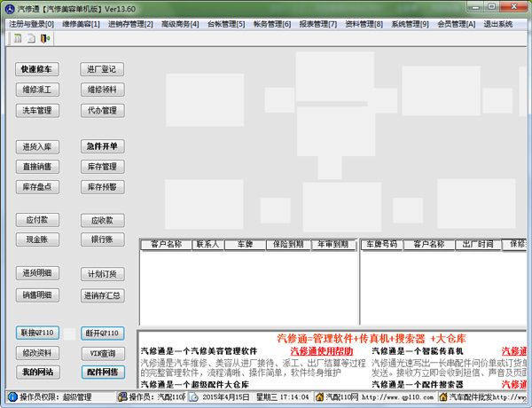Click the 银行账 button

click(x=103, y=239)
